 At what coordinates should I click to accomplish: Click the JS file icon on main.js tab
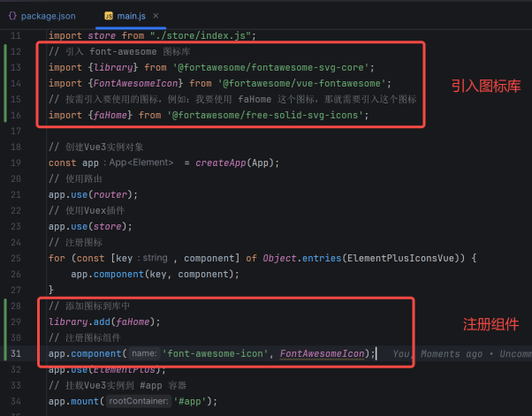click(x=109, y=16)
